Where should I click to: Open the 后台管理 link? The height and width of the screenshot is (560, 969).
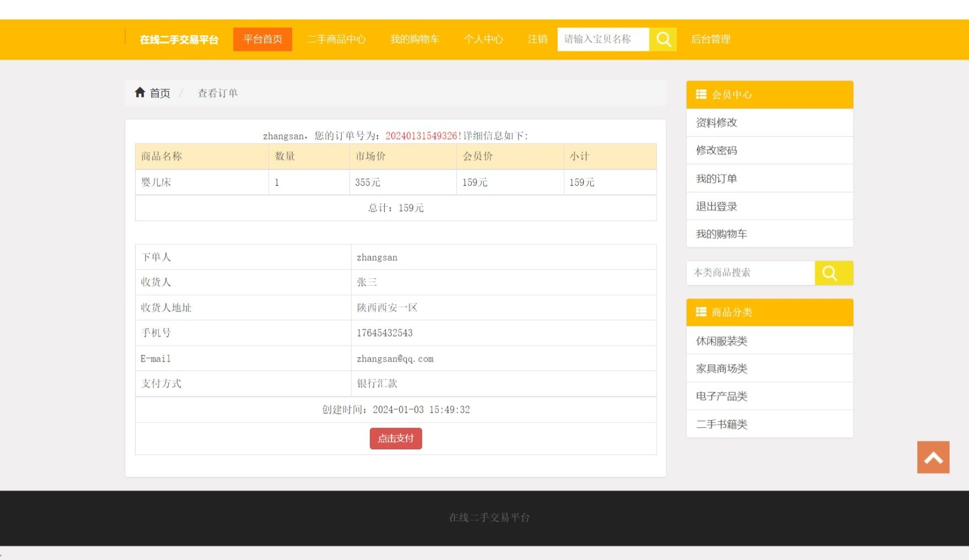pos(710,39)
